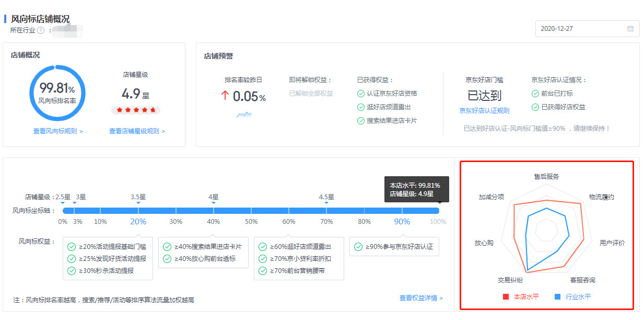The height and width of the screenshot is (320, 644).
Task: Click the 已解锁全部权益 text
Action: click(x=311, y=94)
